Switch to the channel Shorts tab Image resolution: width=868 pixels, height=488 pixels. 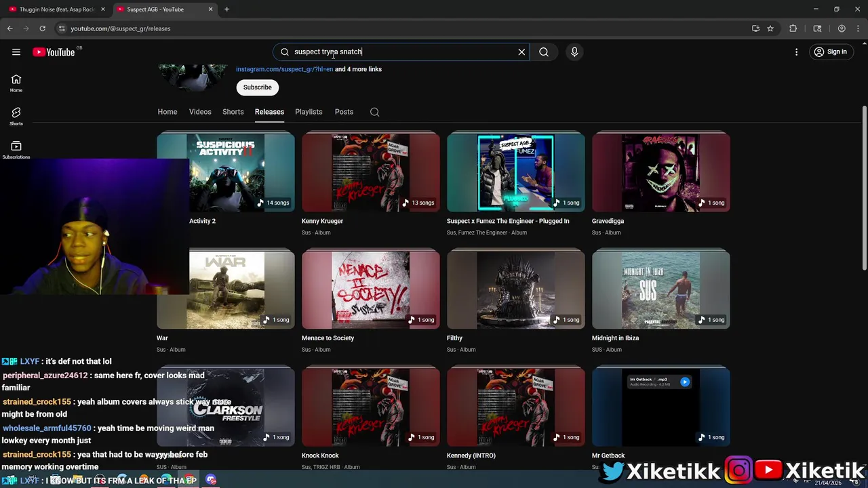coord(233,112)
